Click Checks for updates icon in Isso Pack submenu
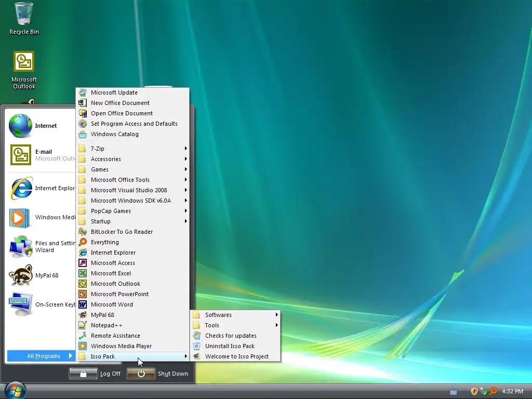 click(x=196, y=336)
